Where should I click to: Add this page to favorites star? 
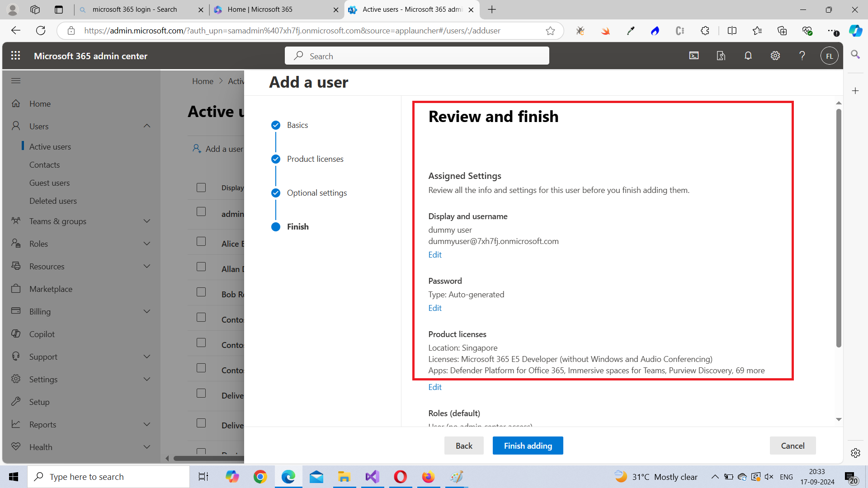coord(550,31)
